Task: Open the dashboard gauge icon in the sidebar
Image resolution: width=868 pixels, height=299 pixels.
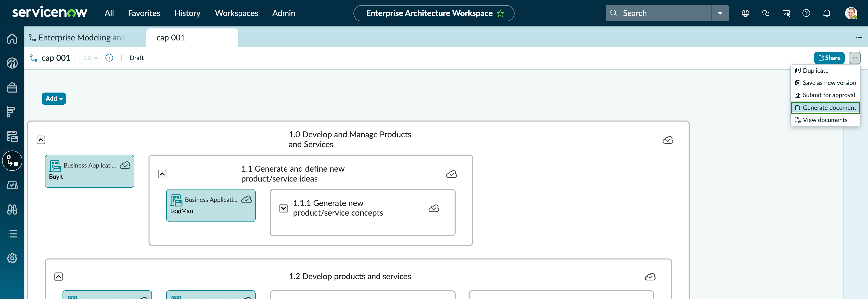Action: (12, 63)
